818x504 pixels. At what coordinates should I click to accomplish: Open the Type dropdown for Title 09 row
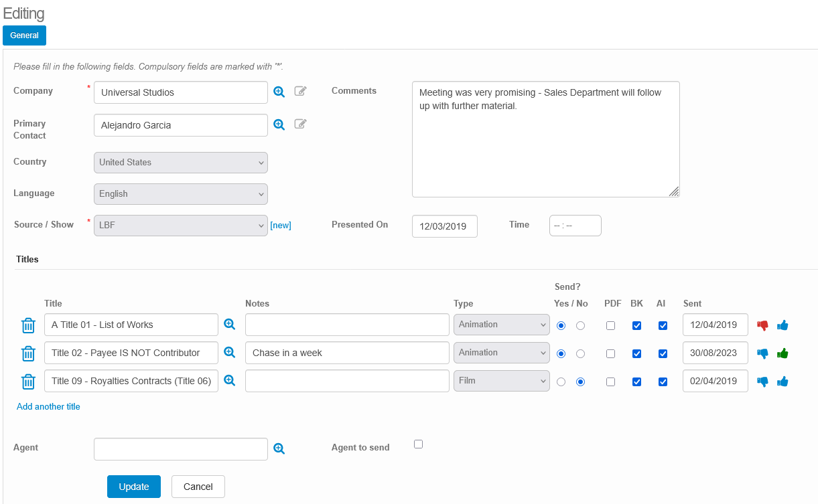pos(501,381)
